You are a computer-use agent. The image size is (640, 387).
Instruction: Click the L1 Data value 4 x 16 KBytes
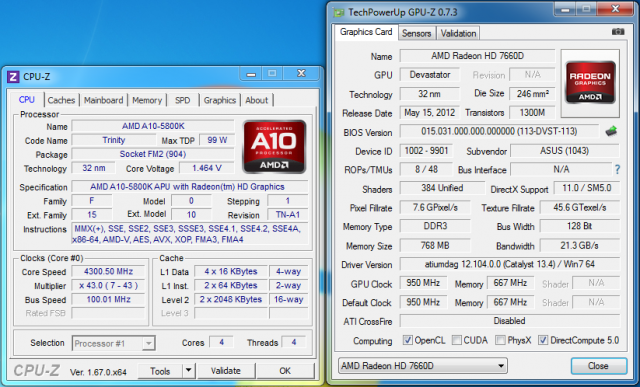(x=231, y=271)
